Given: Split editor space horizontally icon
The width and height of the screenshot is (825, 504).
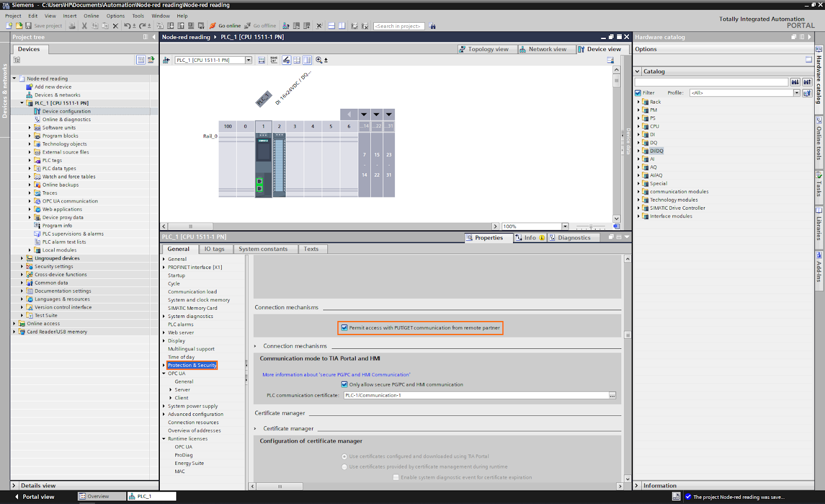Looking at the screenshot, I should click(x=332, y=26).
